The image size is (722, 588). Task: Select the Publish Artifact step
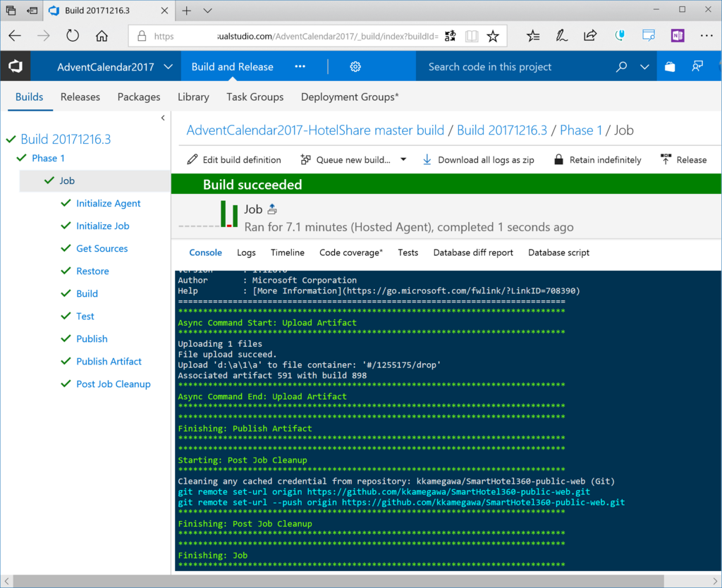point(109,361)
